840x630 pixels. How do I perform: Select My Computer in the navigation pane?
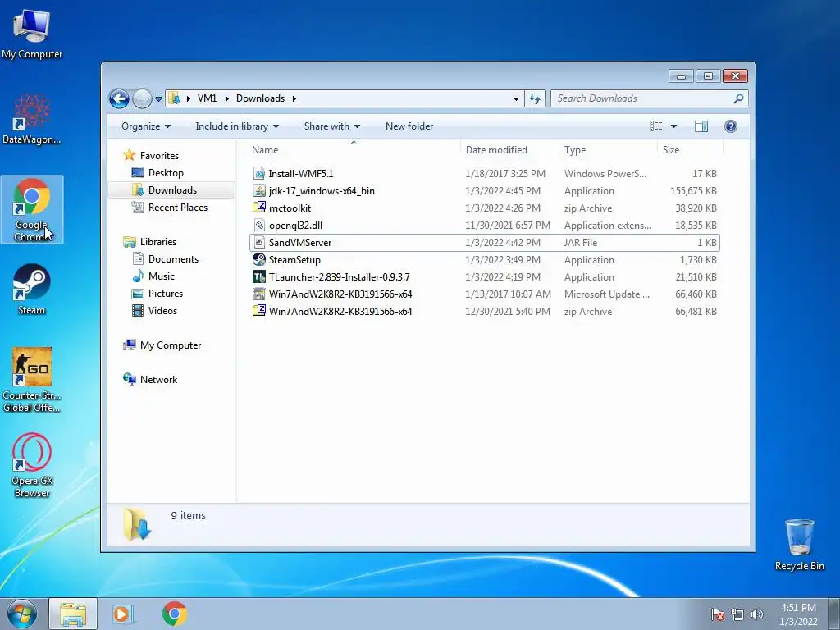[x=171, y=345]
